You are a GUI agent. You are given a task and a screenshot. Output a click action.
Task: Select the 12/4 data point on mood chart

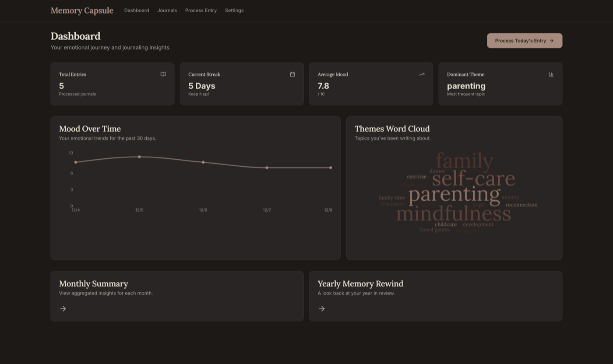click(x=76, y=162)
